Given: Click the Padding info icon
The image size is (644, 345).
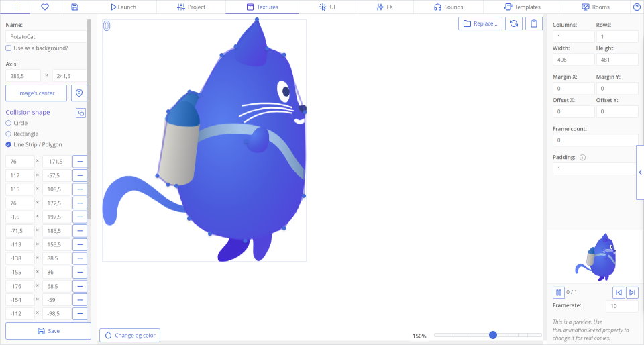Looking at the screenshot, I should 582,157.
